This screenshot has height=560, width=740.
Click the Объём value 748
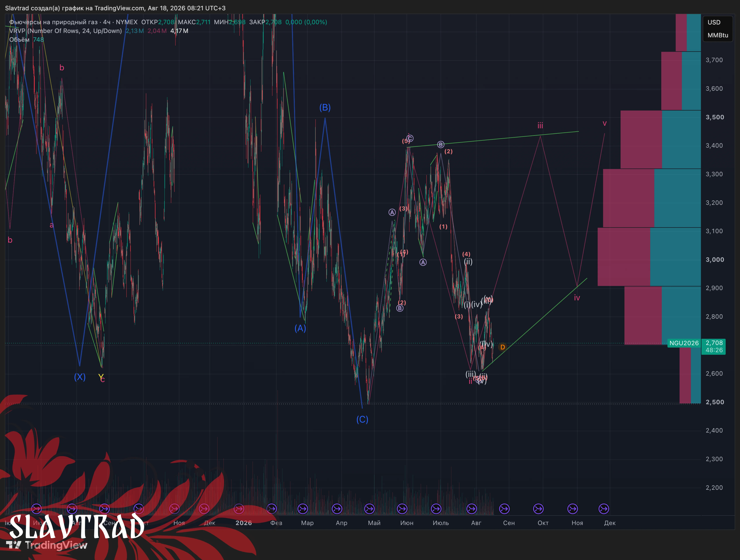[x=38, y=40]
